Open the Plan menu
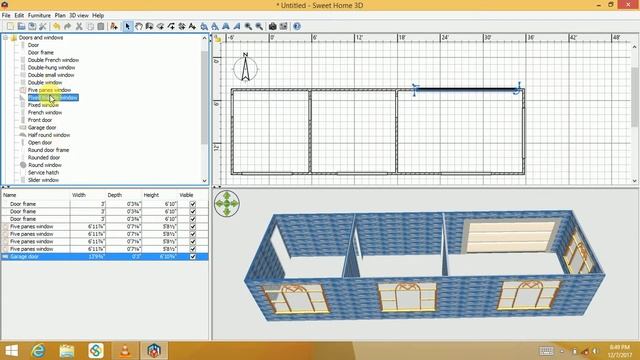The width and height of the screenshot is (640, 360). pos(60,16)
